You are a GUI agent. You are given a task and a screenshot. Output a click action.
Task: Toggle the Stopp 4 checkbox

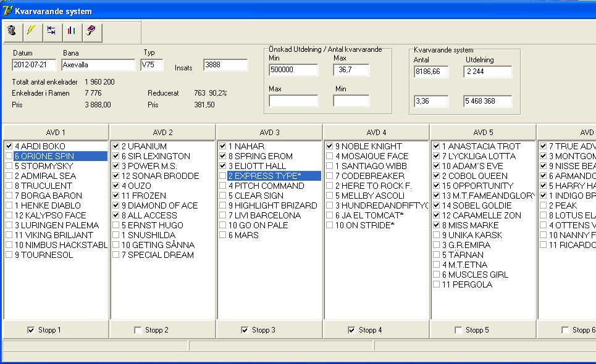351,330
